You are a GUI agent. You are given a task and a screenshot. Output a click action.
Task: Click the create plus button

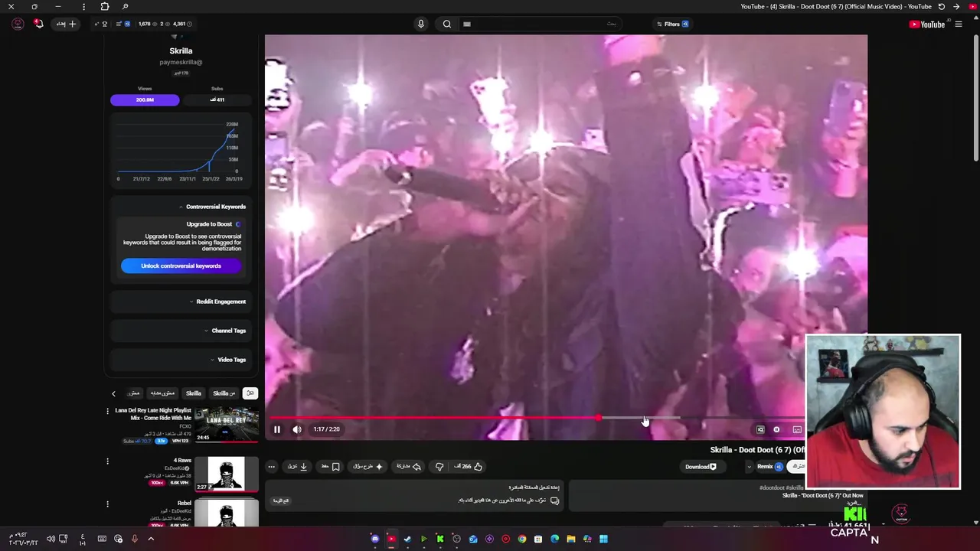[x=67, y=24]
